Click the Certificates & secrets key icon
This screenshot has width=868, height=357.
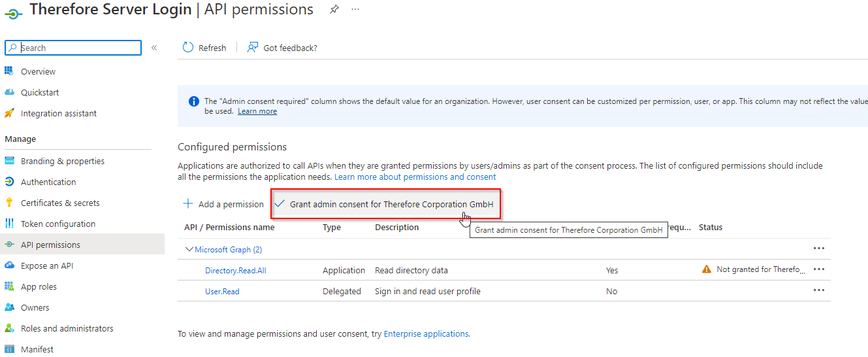pyautogui.click(x=9, y=203)
